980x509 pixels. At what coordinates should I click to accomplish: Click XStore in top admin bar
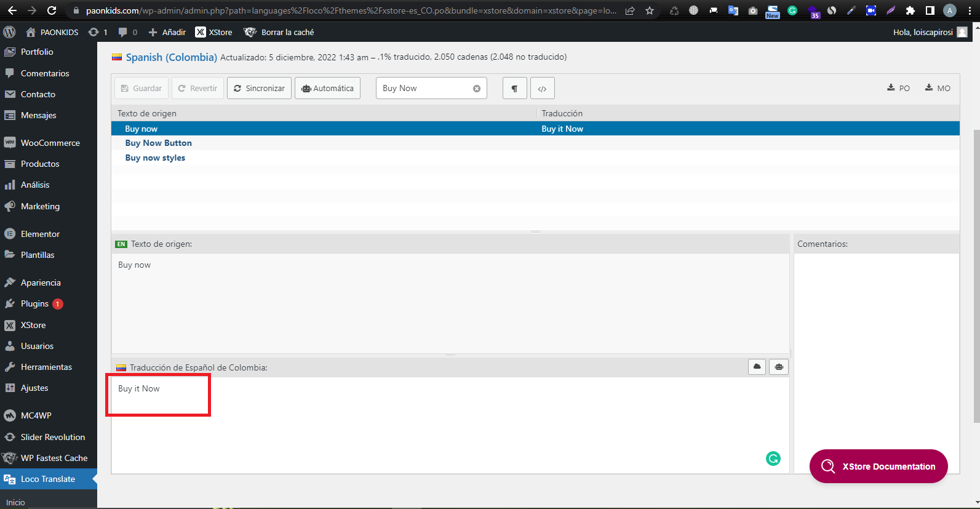pos(213,32)
